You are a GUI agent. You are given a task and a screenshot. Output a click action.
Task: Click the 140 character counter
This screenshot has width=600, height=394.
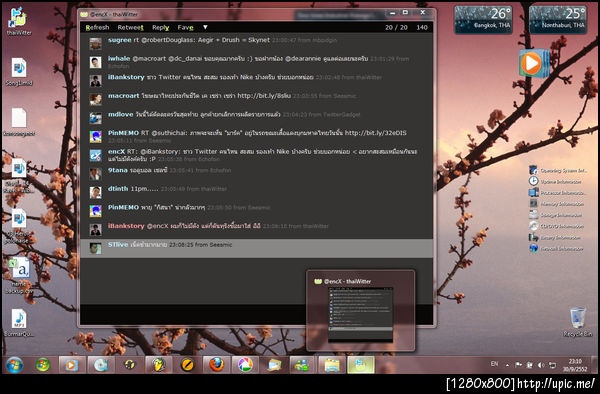[422, 28]
